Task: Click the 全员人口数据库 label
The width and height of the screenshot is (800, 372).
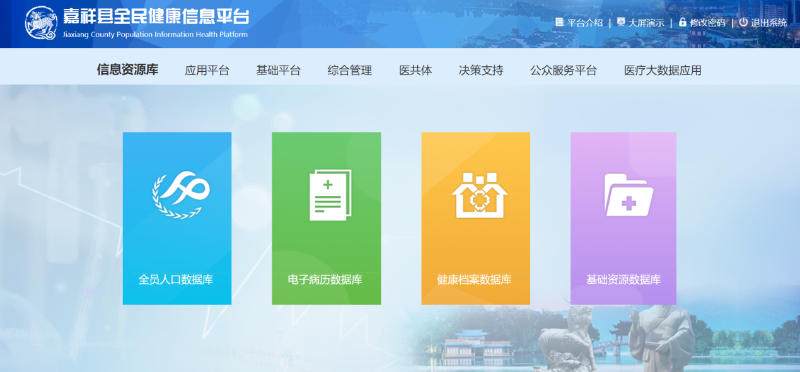Action: coord(176,280)
